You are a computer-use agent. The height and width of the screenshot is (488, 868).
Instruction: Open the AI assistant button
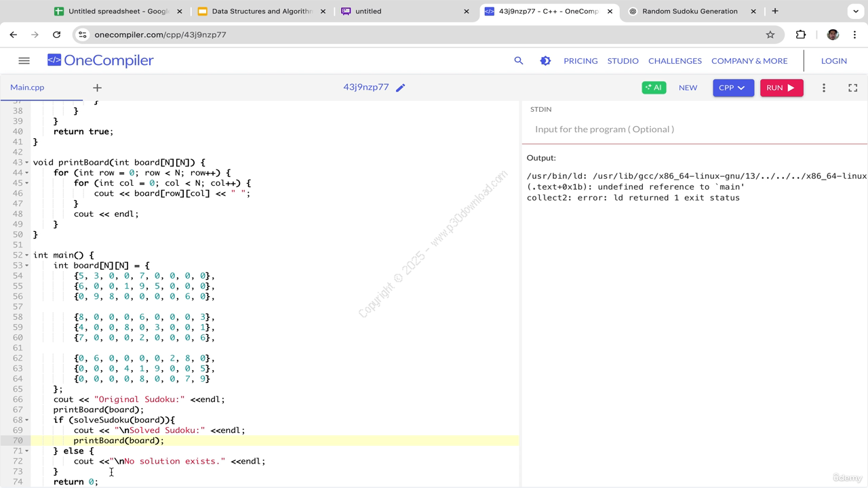point(654,87)
